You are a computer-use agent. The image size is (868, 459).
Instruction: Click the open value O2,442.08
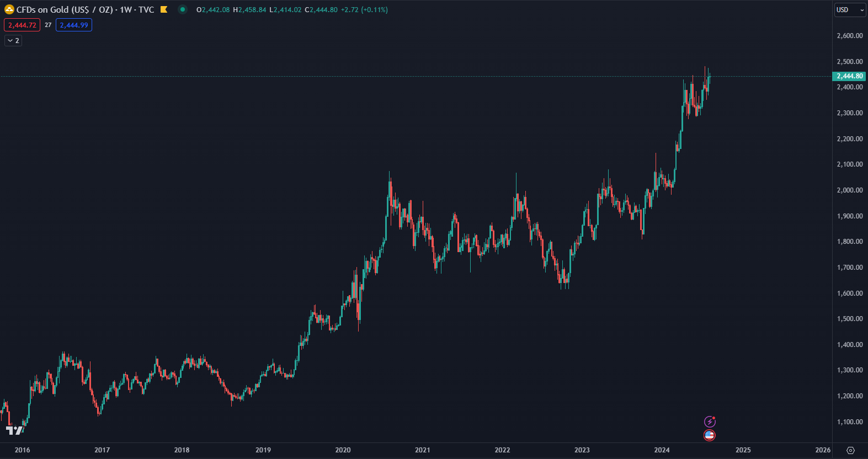pos(213,10)
